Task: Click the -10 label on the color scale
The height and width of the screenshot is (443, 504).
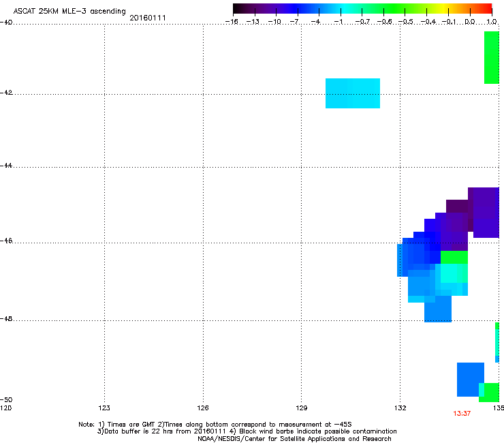Action: [274, 22]
